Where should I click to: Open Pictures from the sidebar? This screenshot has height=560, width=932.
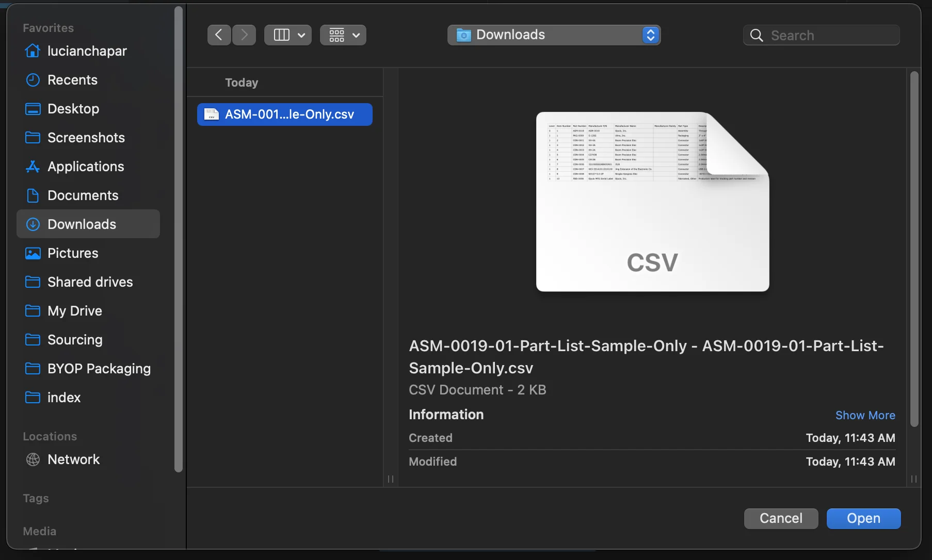73,253
